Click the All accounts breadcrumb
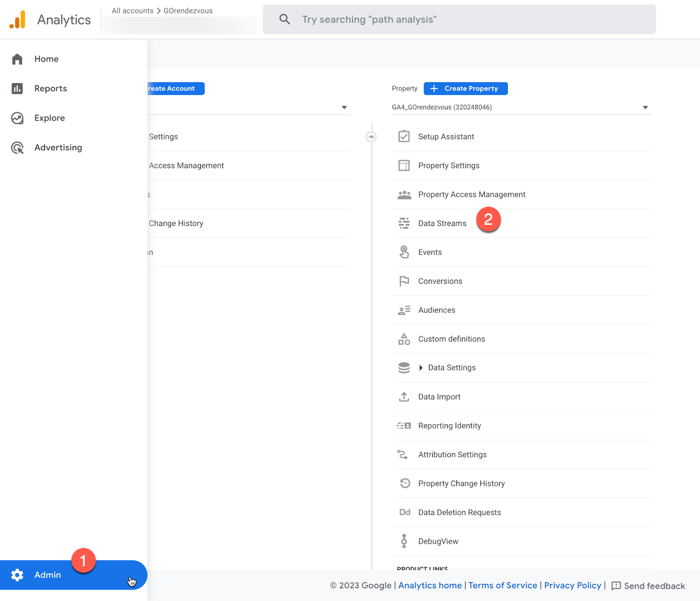Viewport: 700px width, 601px height. (x=133, y=11)
